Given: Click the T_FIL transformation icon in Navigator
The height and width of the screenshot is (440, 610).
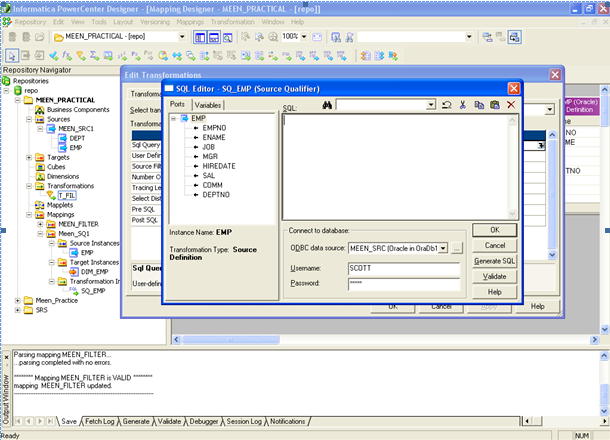Looking at the screenshot, I should point(51,195).
